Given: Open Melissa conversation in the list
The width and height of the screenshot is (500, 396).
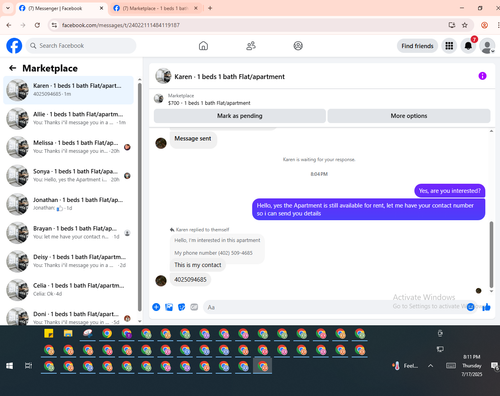Looking at the screenshot, I should [x=68, y=147].
